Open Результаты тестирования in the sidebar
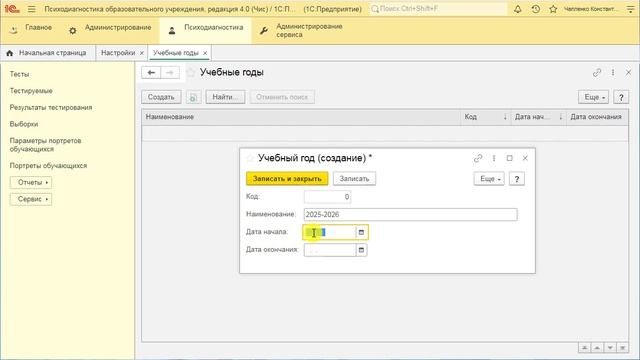 [x=51, y=108]
